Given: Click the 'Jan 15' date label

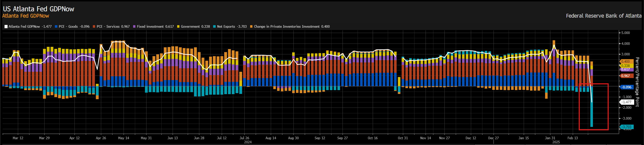Looking at the screenshot, I should pos(524,138).
